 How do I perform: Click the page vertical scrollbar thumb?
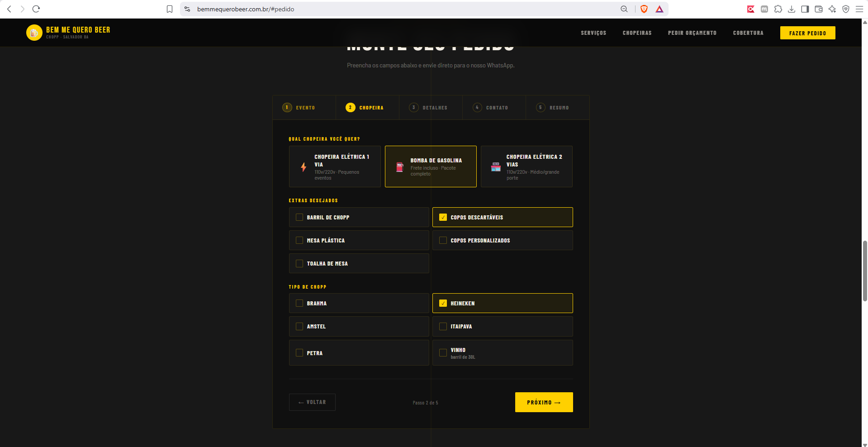(865, 271)
